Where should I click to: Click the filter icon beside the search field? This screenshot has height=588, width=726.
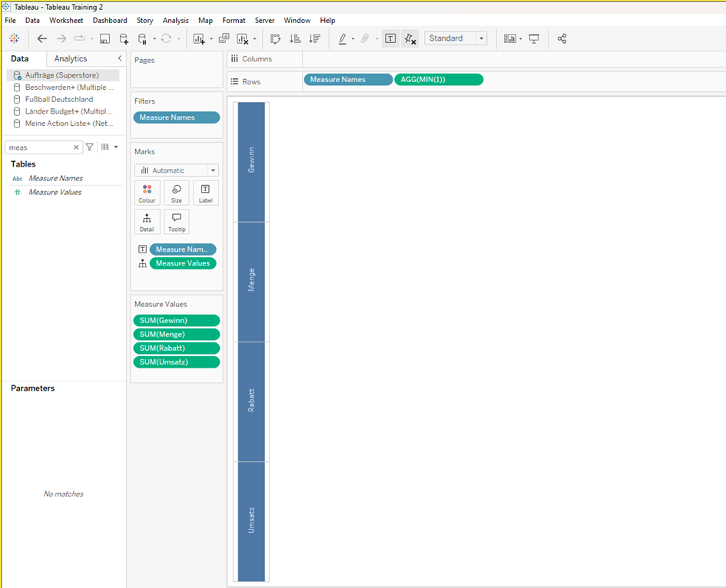tap(90, 147)
